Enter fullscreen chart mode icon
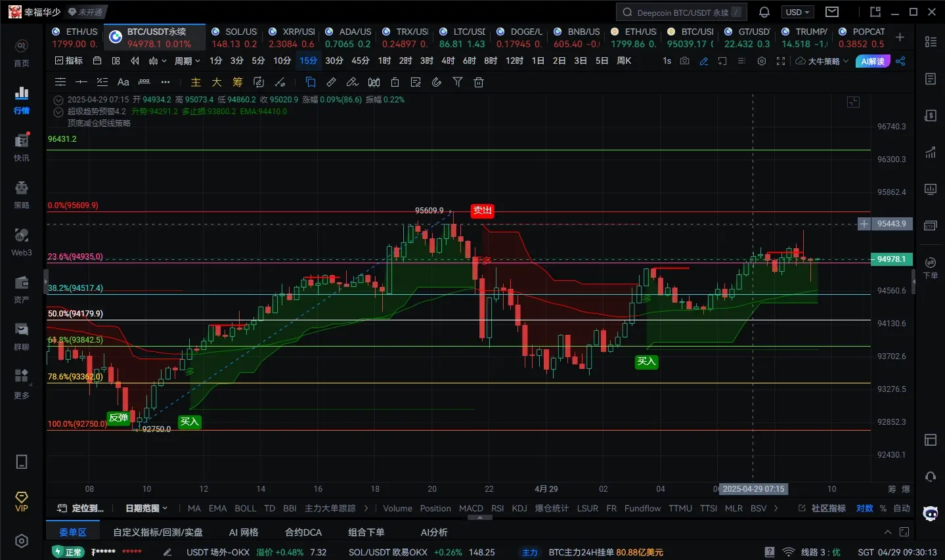The width and height of the screenshot is (945, 560). pyautogui.click(x=781, y=61)
